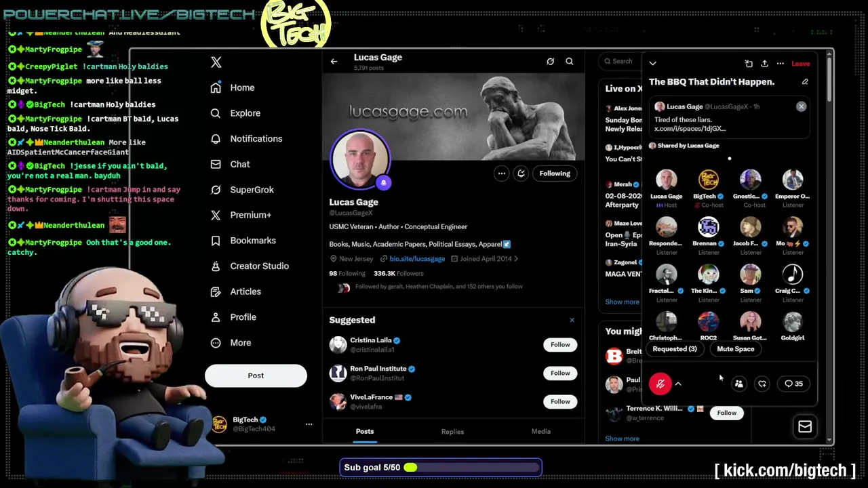This screenshot has height=488, width=868.
Task: Click the share Space icon
Action: coord(764,64)
